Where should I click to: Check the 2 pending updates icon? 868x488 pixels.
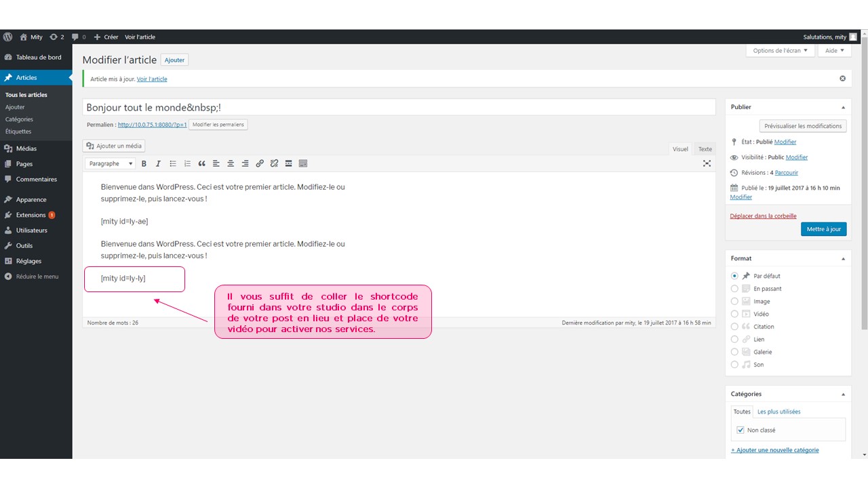point(57,37)
